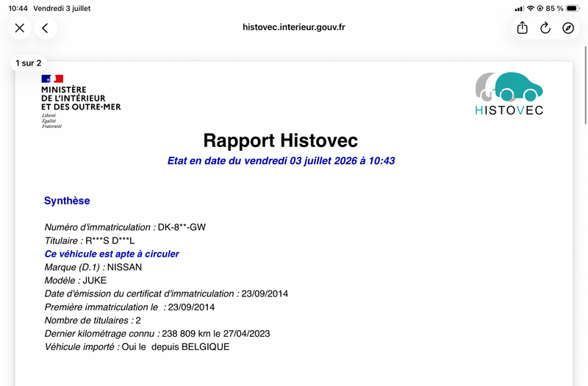Reload the page with refresh icon

tap(545, 28)
